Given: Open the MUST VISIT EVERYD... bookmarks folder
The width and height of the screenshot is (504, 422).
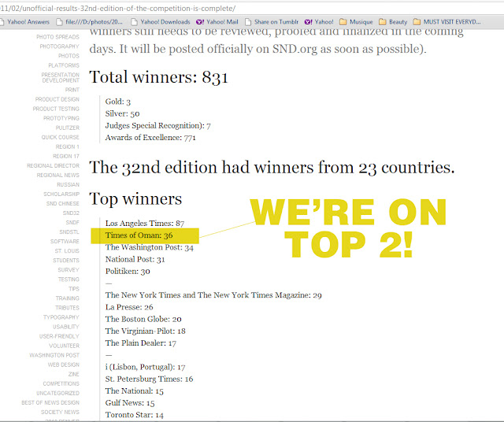Looking at the screenshot, I should point(447,22).
